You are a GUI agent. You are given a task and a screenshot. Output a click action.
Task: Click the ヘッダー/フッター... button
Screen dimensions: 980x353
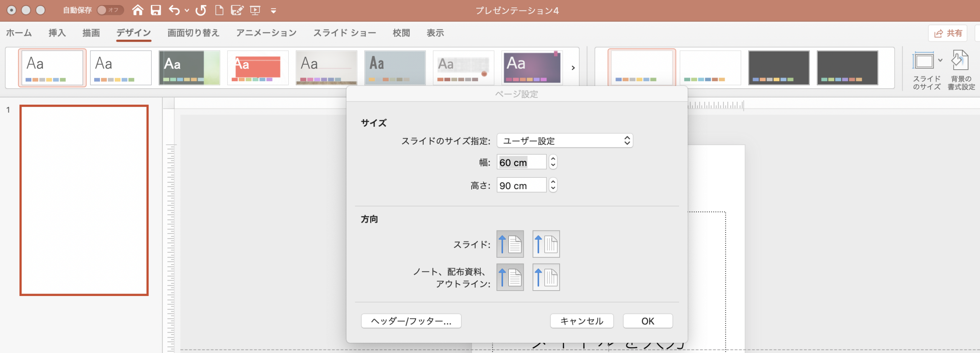(x=411, y=321)
